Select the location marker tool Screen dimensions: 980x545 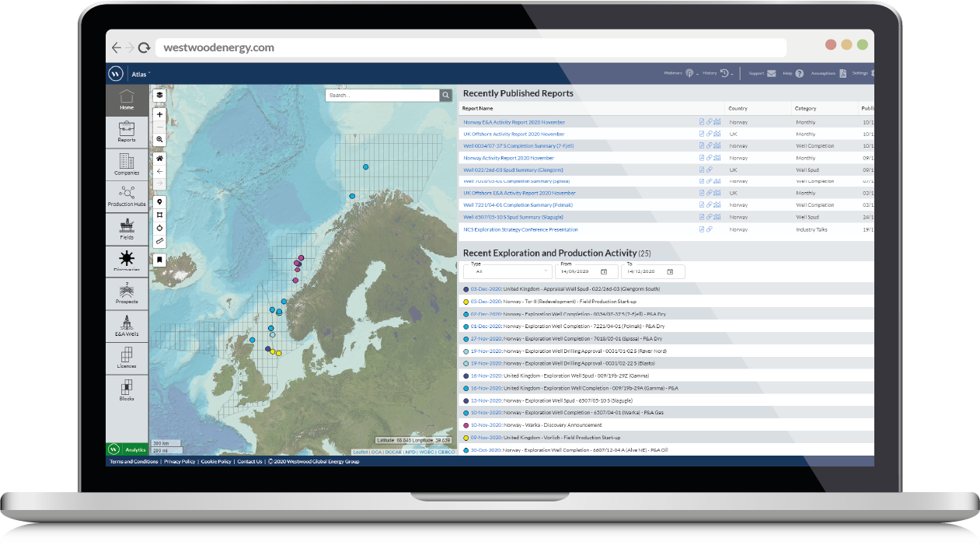tap(159, 202)
